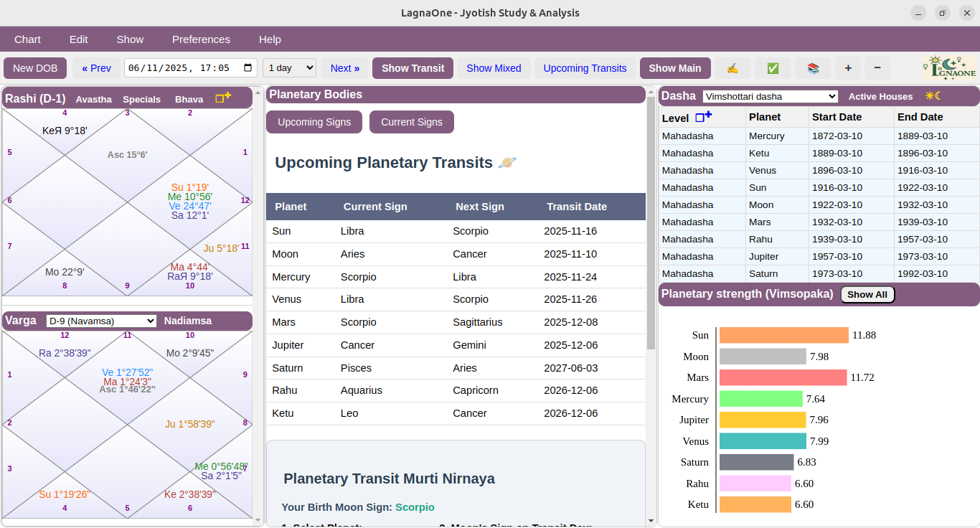Click the New DOB button
Screen dimensions: 980x528
(35, 68)
